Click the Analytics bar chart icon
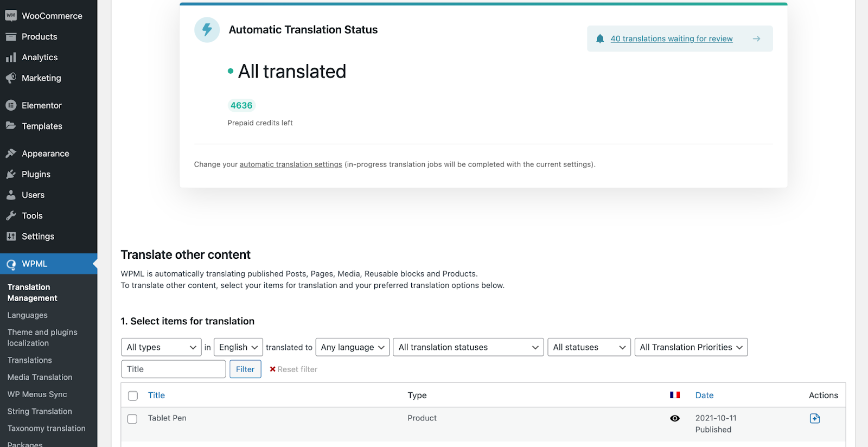Screen dimensions: 868x447 click(11, 58)
